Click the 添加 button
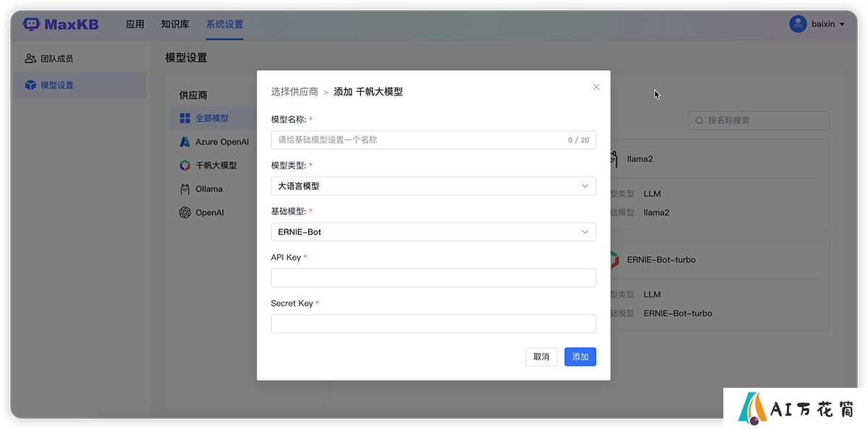 tap(580, 357)
